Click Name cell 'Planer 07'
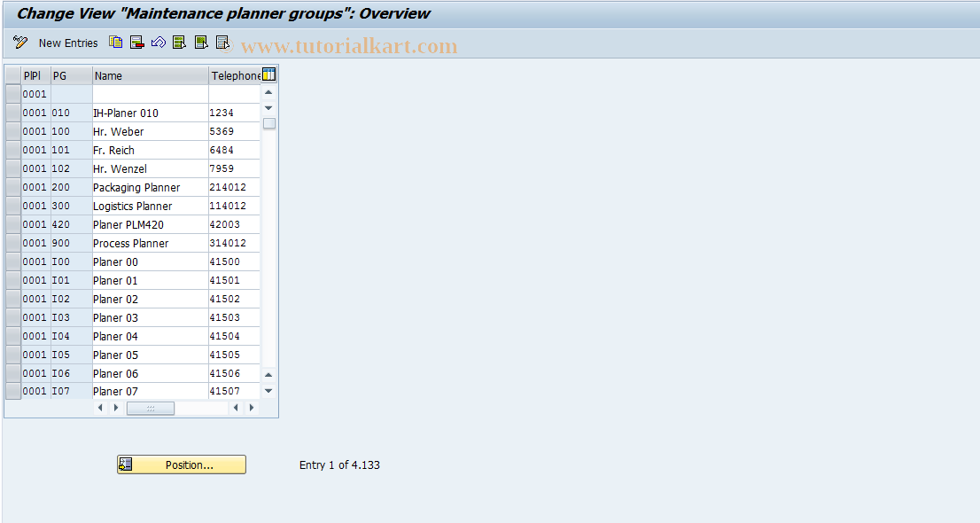Screen dimensions: 980x523 [150, 391]
